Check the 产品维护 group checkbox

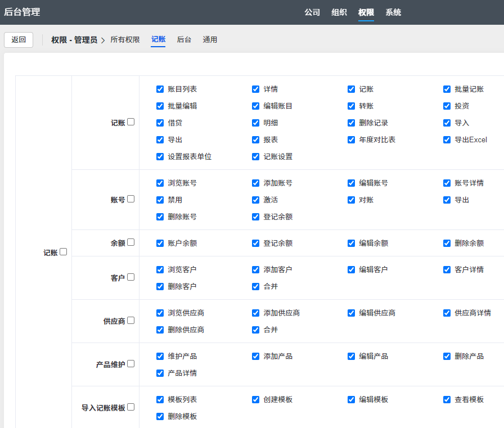(x=131, y=363)
